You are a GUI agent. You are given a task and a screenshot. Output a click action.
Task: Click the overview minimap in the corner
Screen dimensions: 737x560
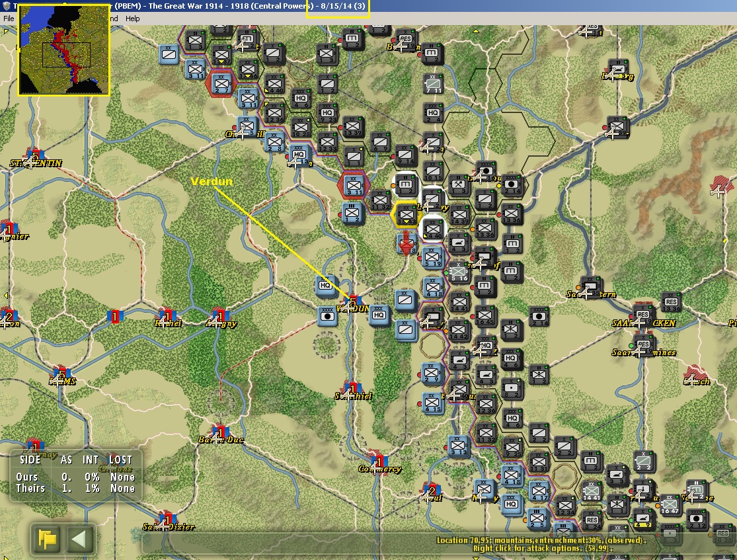pos(64,50)
